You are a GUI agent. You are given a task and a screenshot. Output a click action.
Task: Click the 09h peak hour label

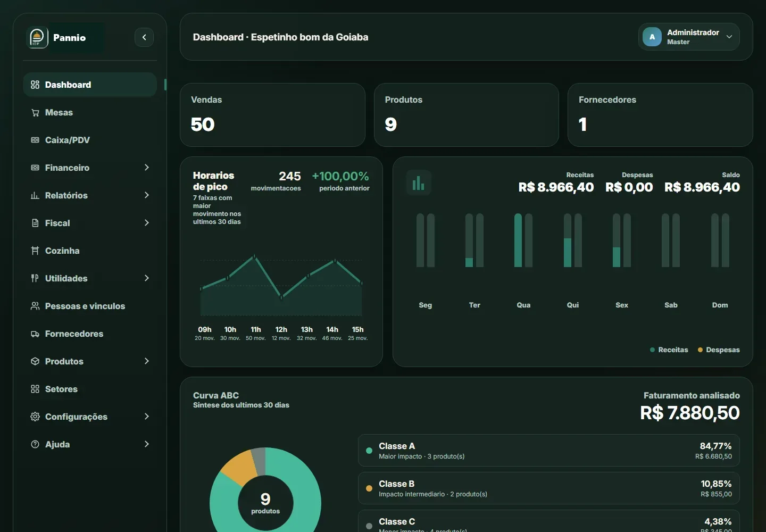coord(205,330)
